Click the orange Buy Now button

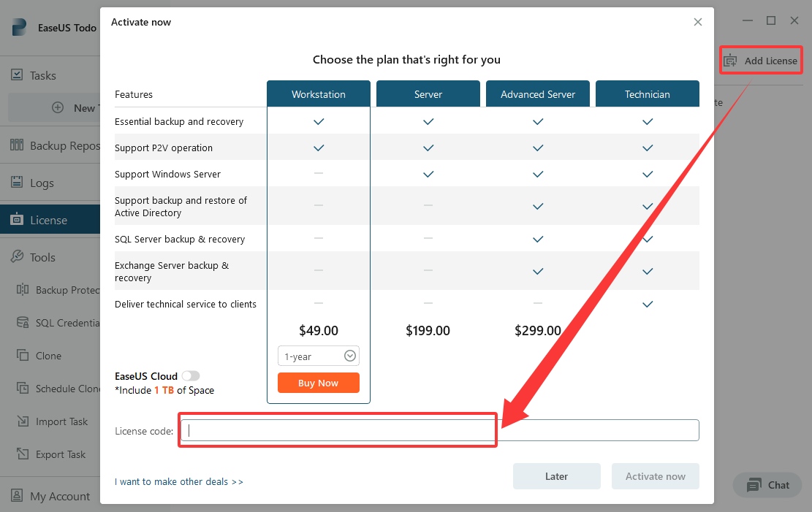point(319,383)
